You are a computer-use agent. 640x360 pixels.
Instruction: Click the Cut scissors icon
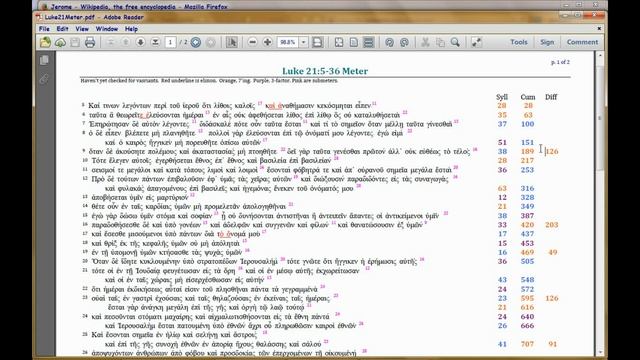tap(425, 42)
